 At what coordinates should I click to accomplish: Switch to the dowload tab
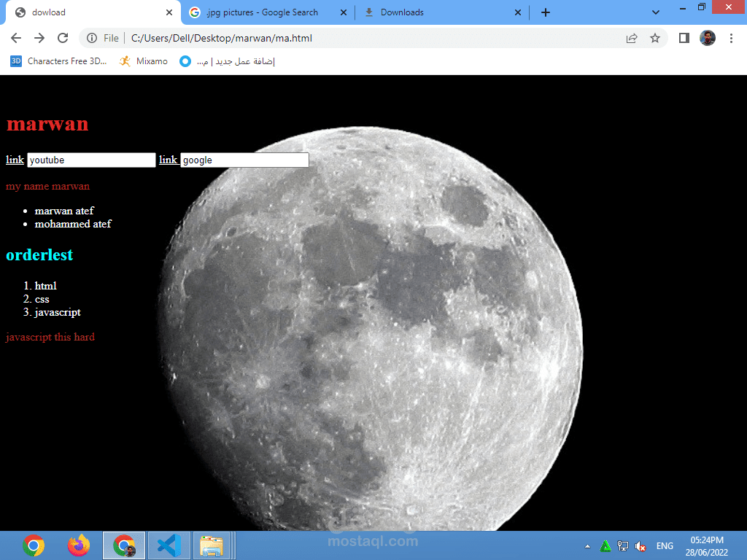tap(93, 12)
